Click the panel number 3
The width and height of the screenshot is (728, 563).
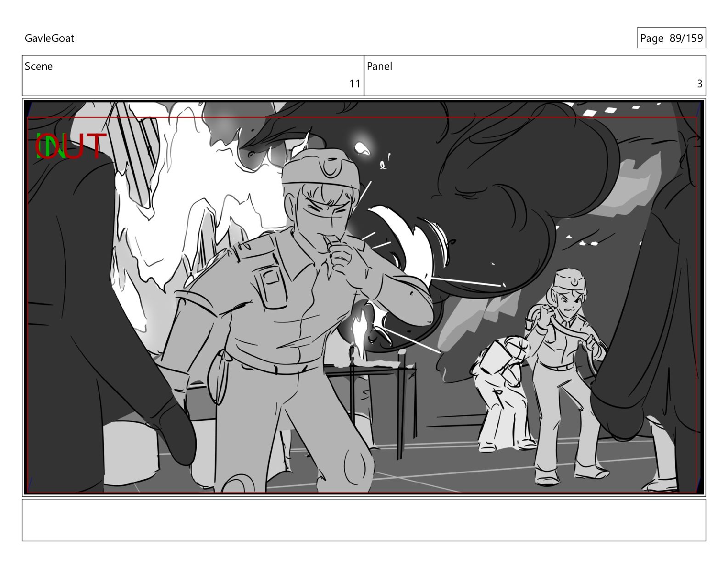tap(700, 84)
